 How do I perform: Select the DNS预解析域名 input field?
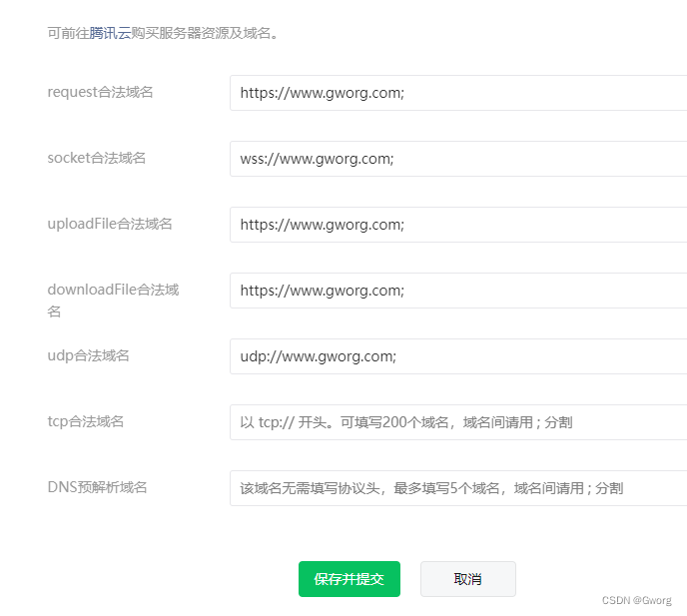tap(458, 488)
